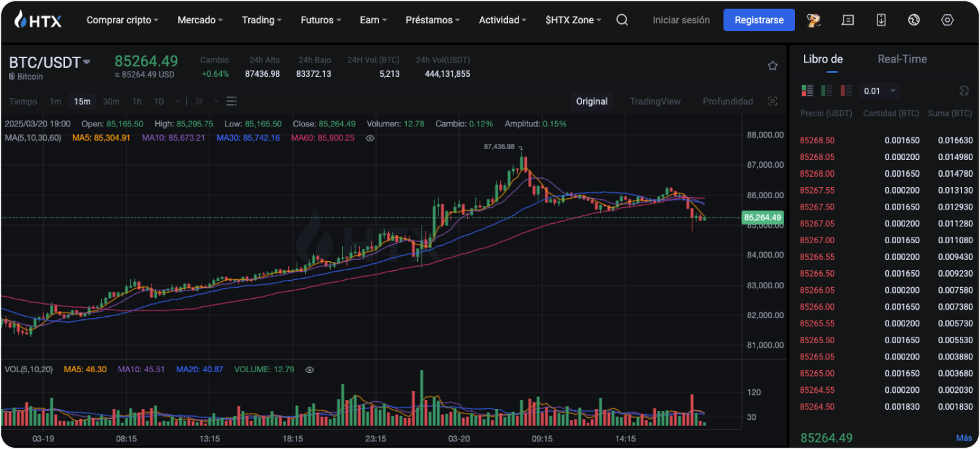Screen dimensions: 980x449
Task: Expand the candlestick chart type dropdown
Action: point(215,101)
